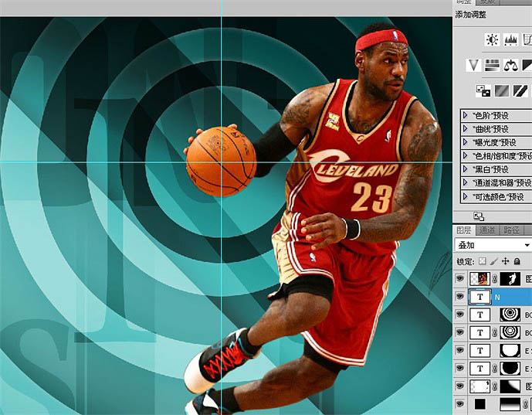Add a Color Balance adjustment (scales icon)

coord(510,65)
